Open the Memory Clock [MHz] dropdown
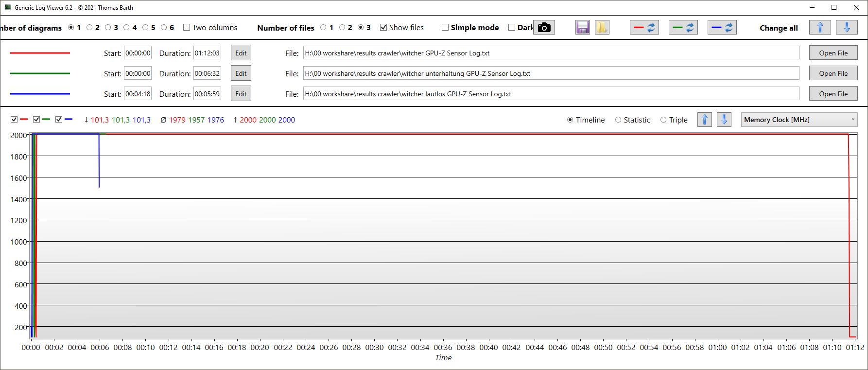The height and width of the screenshot is (370, 868). click(x=799, y=120)
